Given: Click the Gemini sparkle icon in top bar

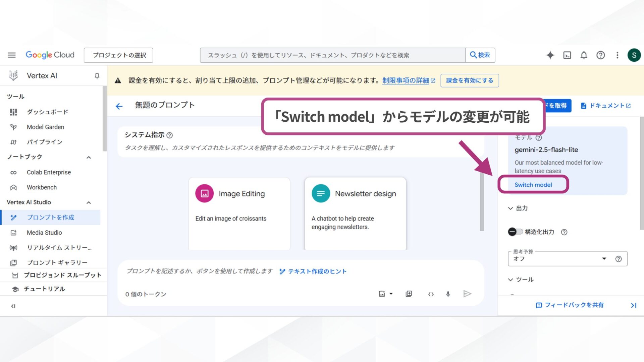Looking at the screenshot, I should pos(550,55).
